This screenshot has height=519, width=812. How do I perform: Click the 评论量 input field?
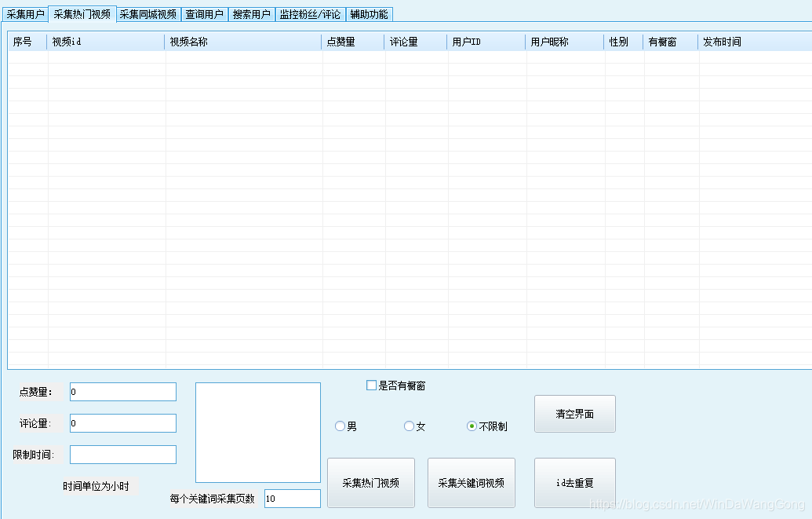[x=122, y=422]
